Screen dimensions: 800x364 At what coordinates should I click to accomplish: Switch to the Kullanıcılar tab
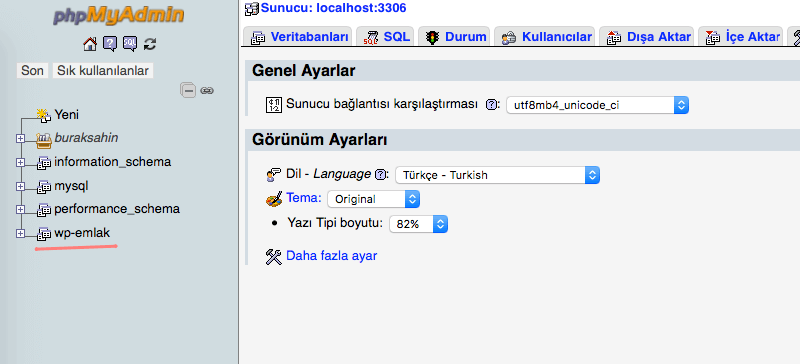544,37
